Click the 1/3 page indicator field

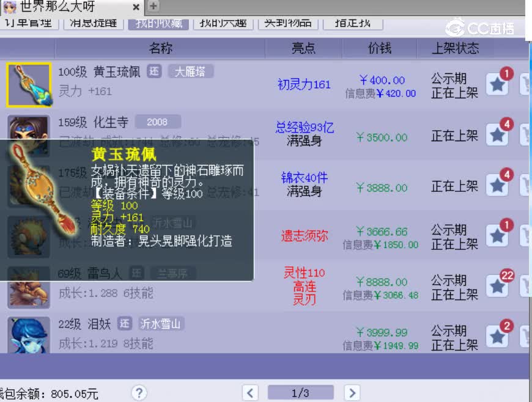(x=301, y=393)
